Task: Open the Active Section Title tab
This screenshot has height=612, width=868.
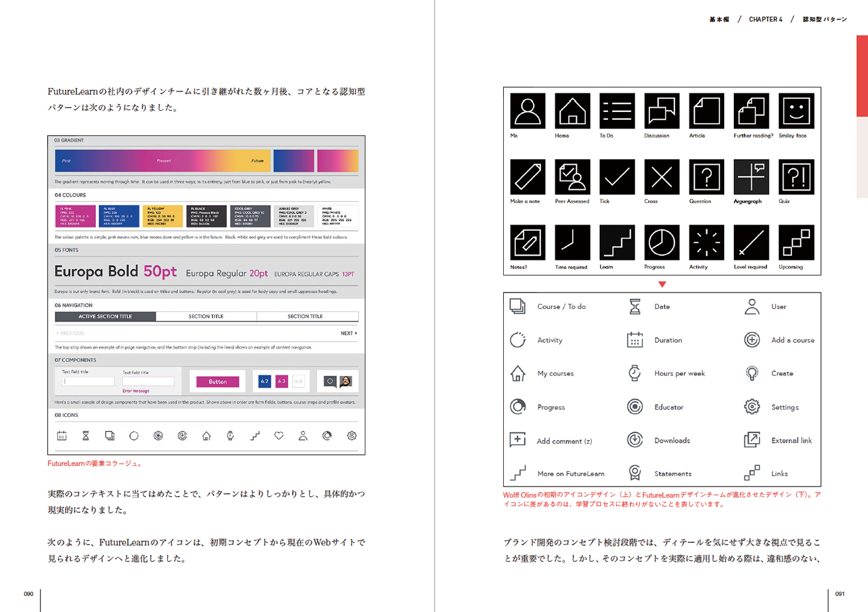Action: [x=105, y=316]
